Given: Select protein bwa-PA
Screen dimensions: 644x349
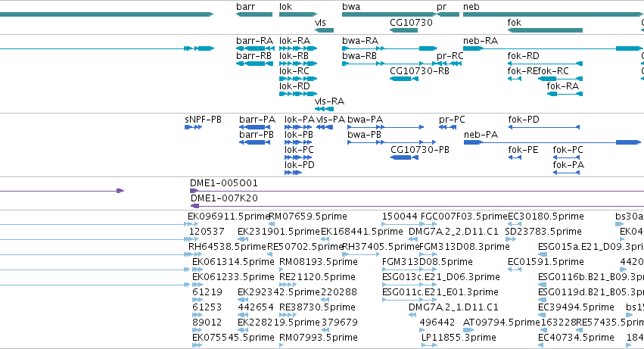Looking at the screenshot, I should tap(365, 120).
